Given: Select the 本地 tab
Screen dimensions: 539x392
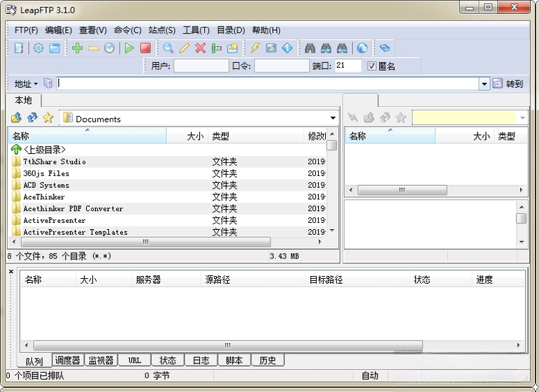Looking at the screenshot, I should click(x=23, y=100).
